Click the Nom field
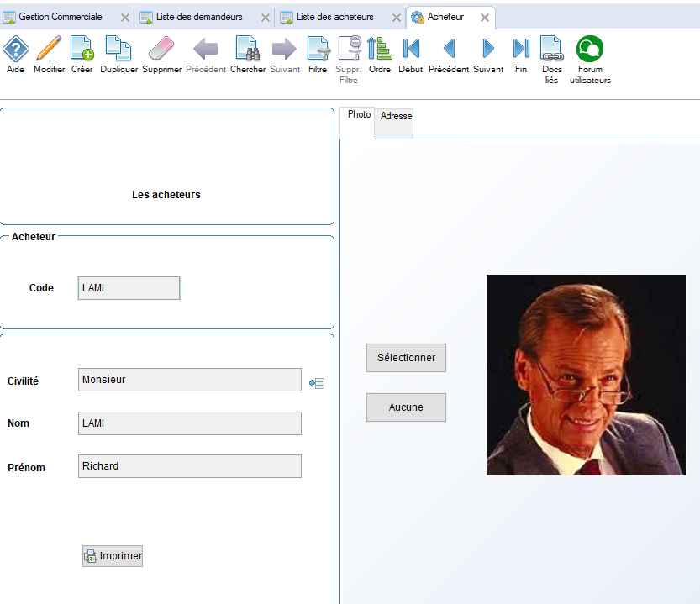 click(x=190, y=423)
